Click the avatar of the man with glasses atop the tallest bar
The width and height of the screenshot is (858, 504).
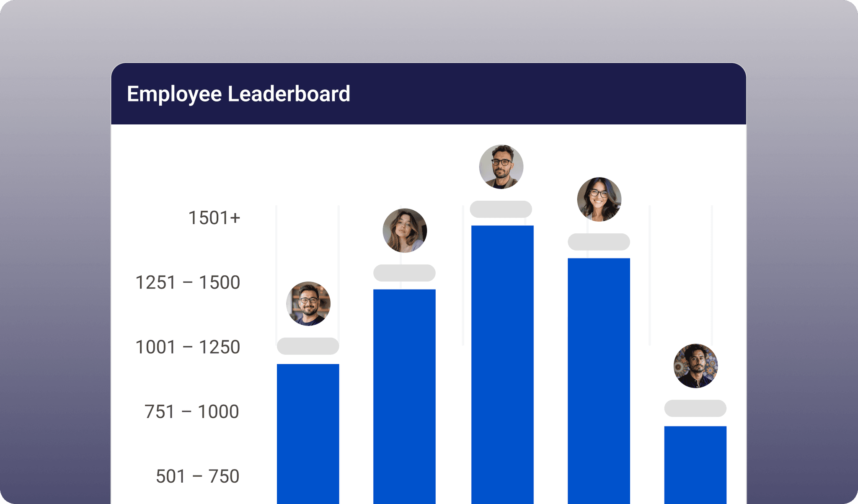pos(502,166)
